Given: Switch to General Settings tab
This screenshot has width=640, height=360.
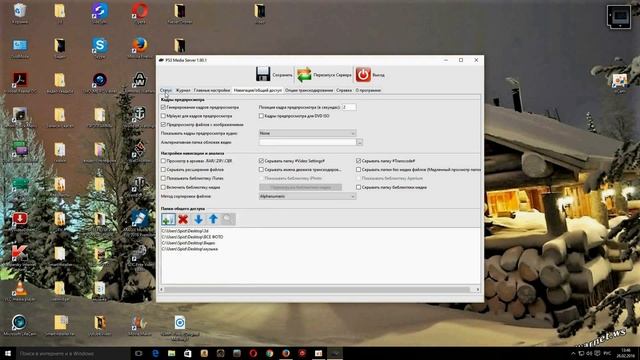Looking at the screenshot, I should [x=212, y=90].
